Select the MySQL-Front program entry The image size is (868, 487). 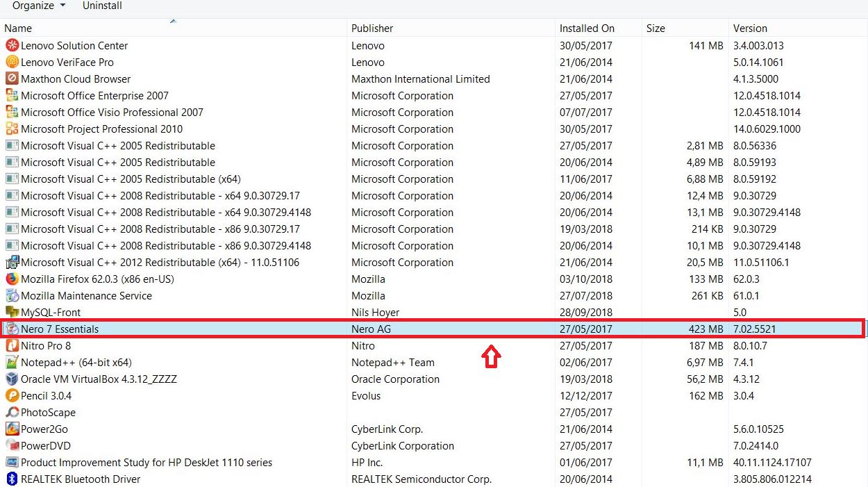(x=51, y=313)
